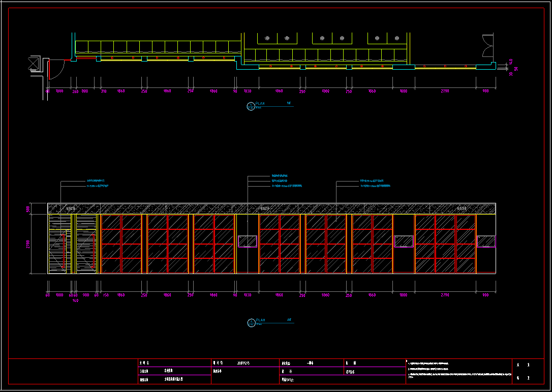Select the leftmost magenta window in the elevation
Viewport: 552px width, 392px height.
point(248,241)
